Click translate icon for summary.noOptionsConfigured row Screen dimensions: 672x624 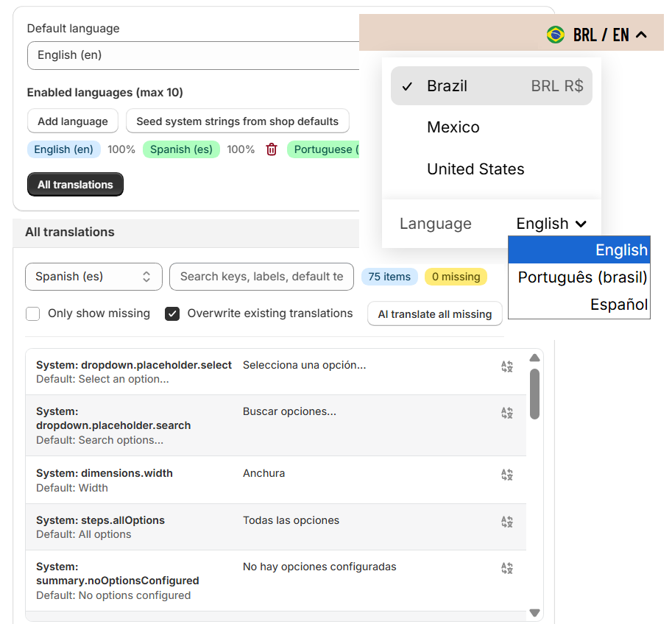pyautogui.click(x=507, y=568)
